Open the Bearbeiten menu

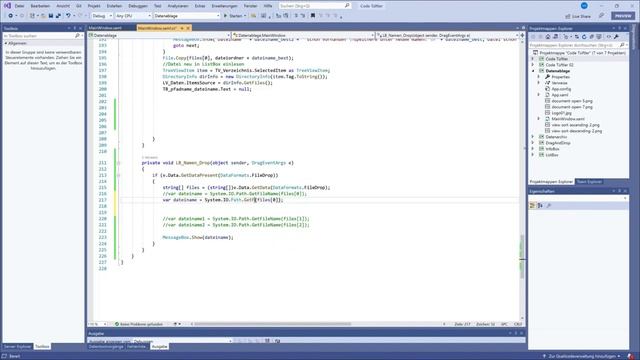[40, 6]
